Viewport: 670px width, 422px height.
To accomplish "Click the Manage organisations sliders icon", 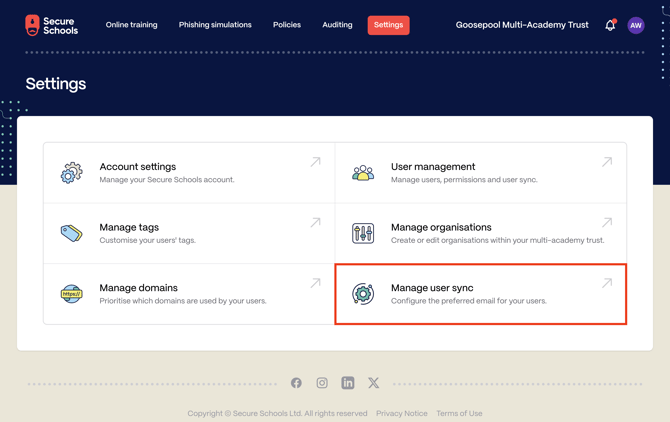I will (x=363, y=233).
